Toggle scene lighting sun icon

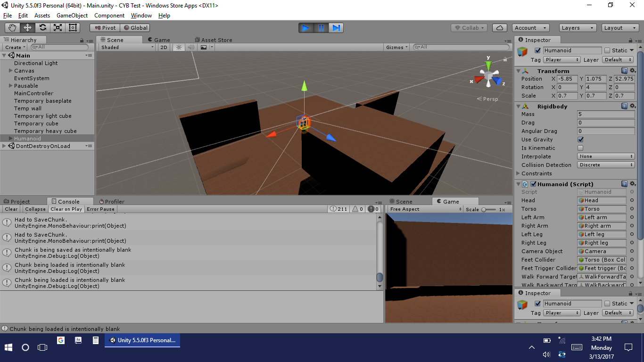click(179, 47)
